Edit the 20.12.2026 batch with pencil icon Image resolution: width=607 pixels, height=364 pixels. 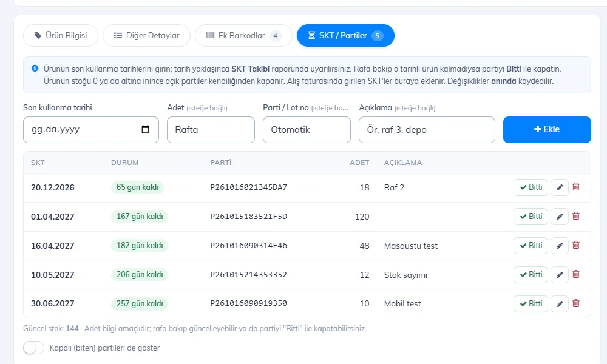[560, 187]
